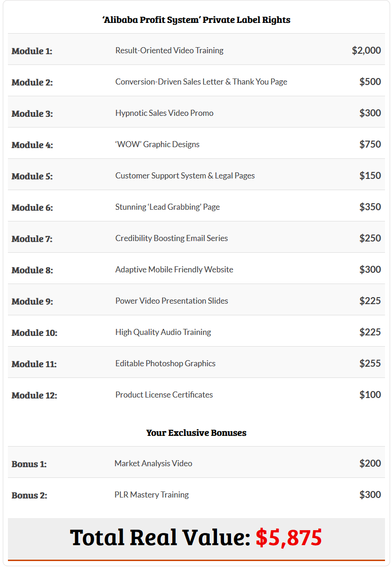Screen dimensions: 392x569
Task: Click the Your Exclusive Bonuses heading
Action: 196,433
